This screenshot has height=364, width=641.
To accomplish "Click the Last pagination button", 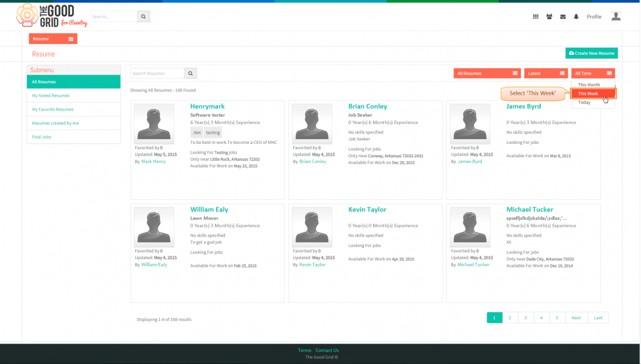I will coord(598,317).
